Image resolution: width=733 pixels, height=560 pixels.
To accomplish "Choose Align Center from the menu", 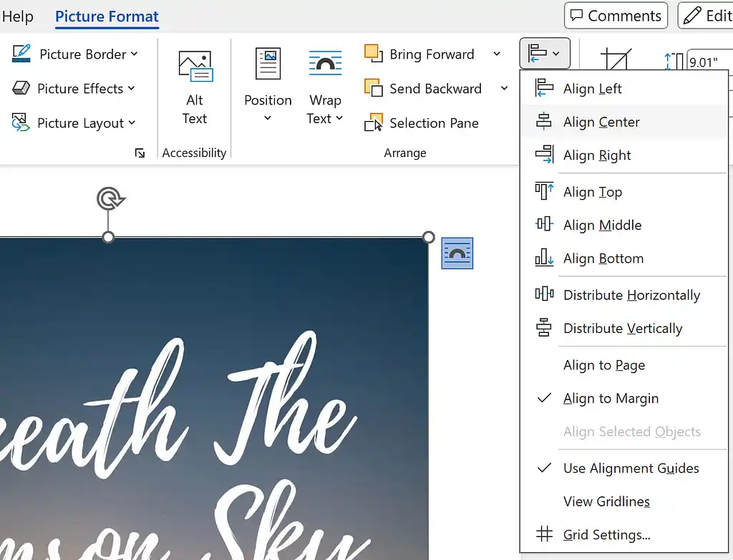I will (x=624, y=122).
